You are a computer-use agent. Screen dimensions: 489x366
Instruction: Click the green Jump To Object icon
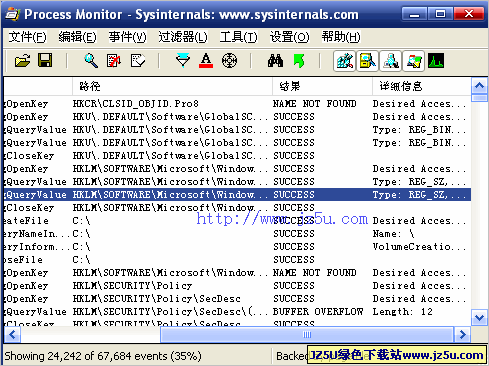click(299, 61)
